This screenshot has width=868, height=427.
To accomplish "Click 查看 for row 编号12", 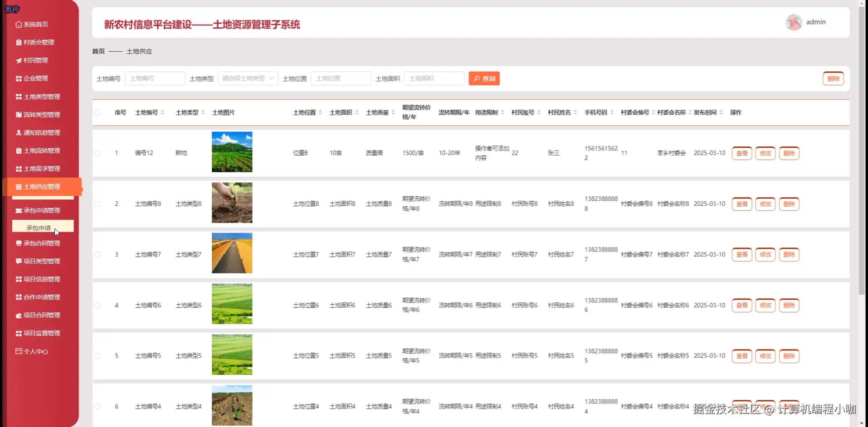I will 742,153.
